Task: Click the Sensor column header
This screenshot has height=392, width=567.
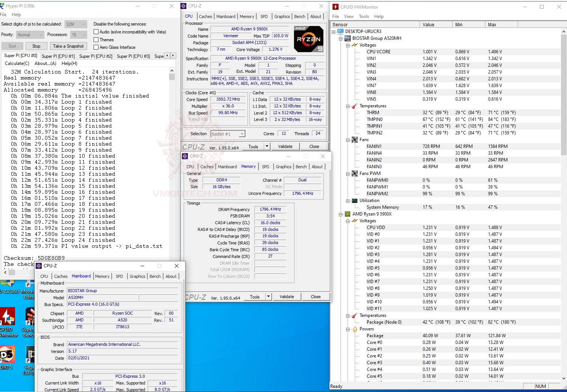Action: coord(375,25)
